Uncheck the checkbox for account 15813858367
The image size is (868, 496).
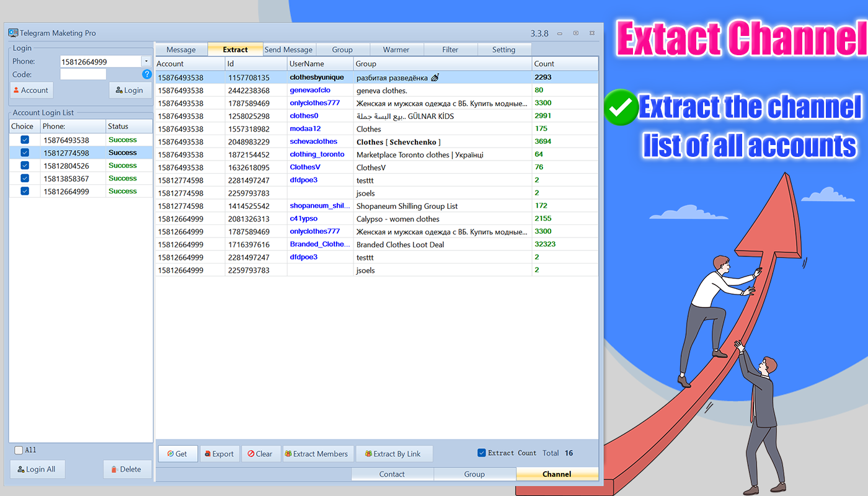tap(25, 179)
